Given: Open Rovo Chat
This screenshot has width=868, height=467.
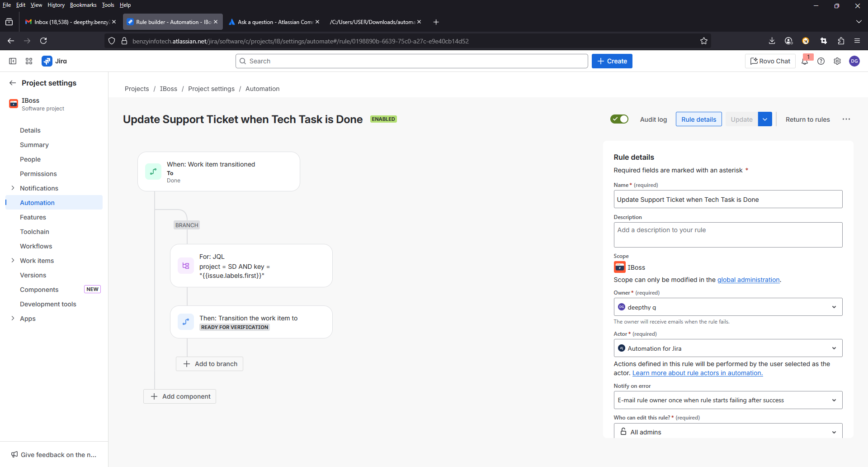Looking at the screenshot, I should [x=770, y=61].
